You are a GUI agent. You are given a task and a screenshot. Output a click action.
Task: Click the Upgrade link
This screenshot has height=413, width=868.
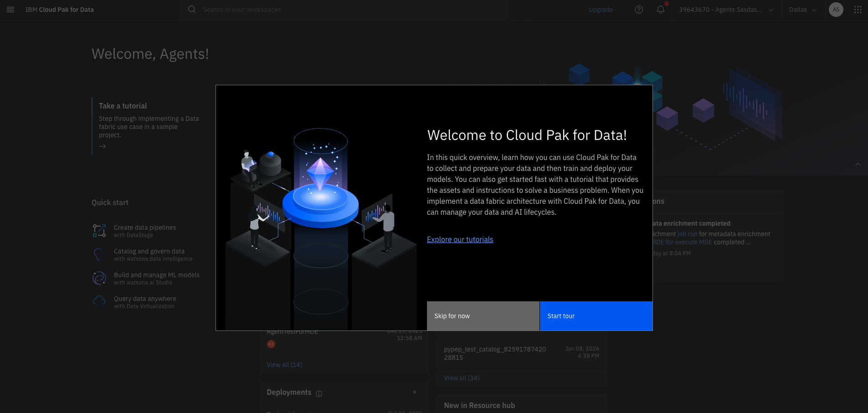(x=601, y=10)
